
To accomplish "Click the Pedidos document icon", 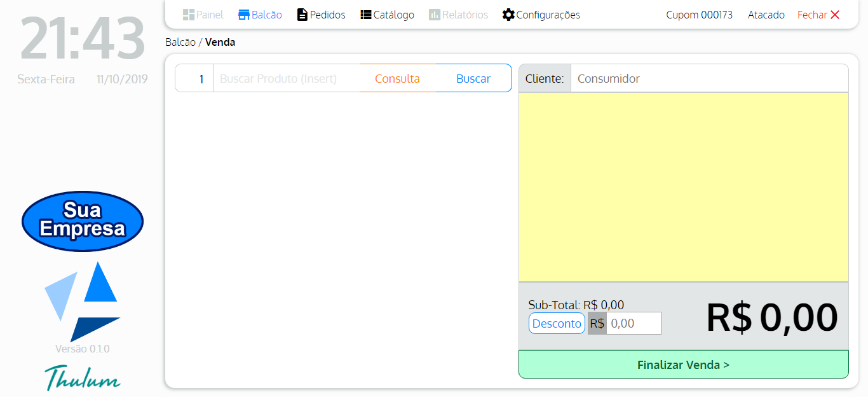I will tap(302, 15).
